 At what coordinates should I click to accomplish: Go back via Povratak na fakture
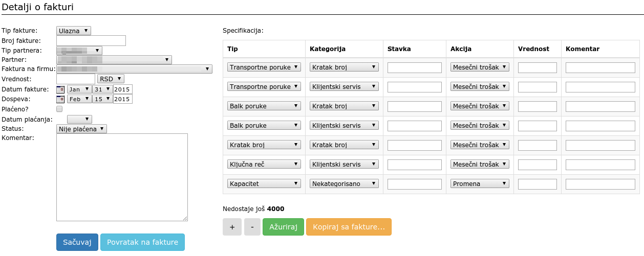point(142,242)
